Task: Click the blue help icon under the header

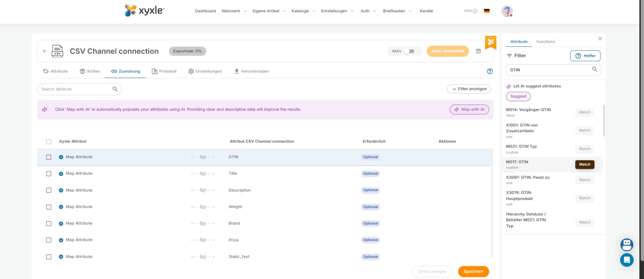Action: coord(489,71)
